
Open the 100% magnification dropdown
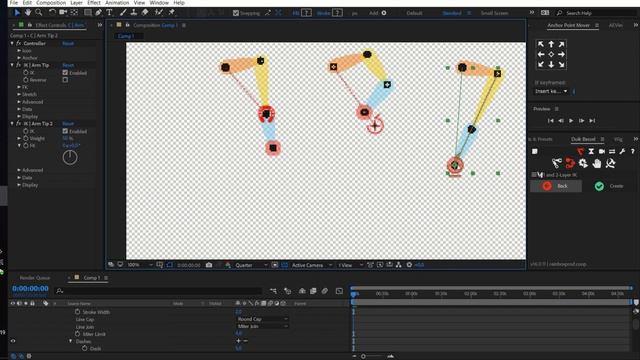click(x=139, y=265)
